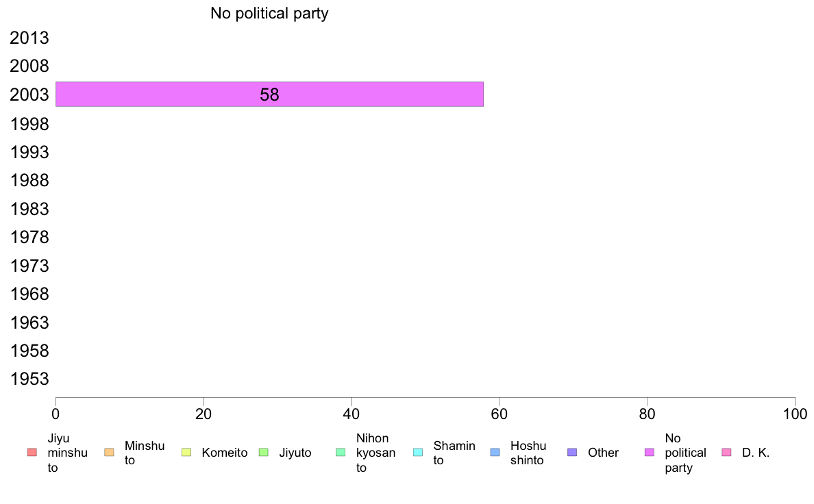Select the Komeito yellow legend swatch
The image size is (814, 504).
186,453
